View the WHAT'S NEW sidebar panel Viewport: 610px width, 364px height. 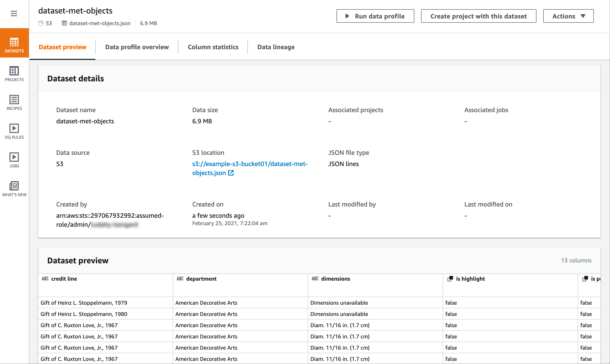(14, 188)
